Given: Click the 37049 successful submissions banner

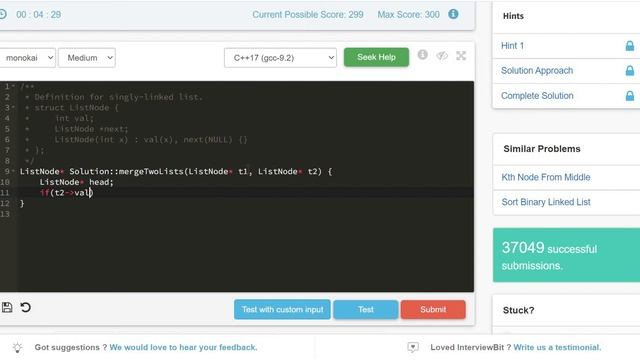Looking at the screenshot, I should (x=567, y=255).
